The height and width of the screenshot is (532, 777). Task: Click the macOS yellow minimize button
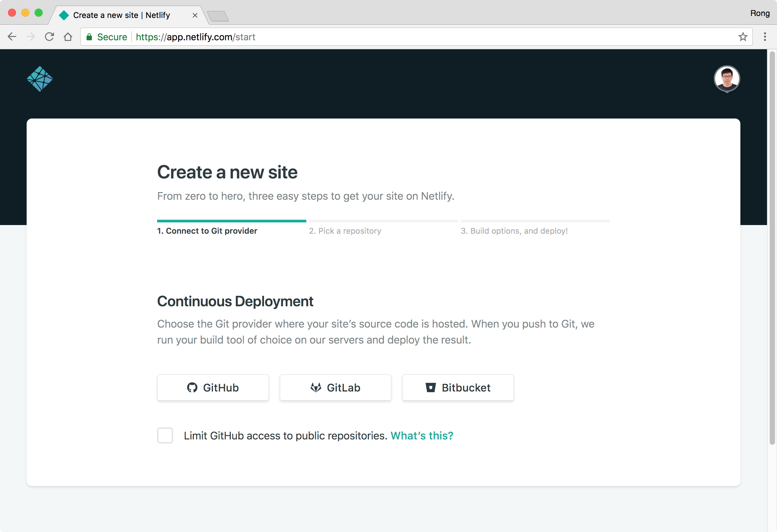(x=25, y=13)
